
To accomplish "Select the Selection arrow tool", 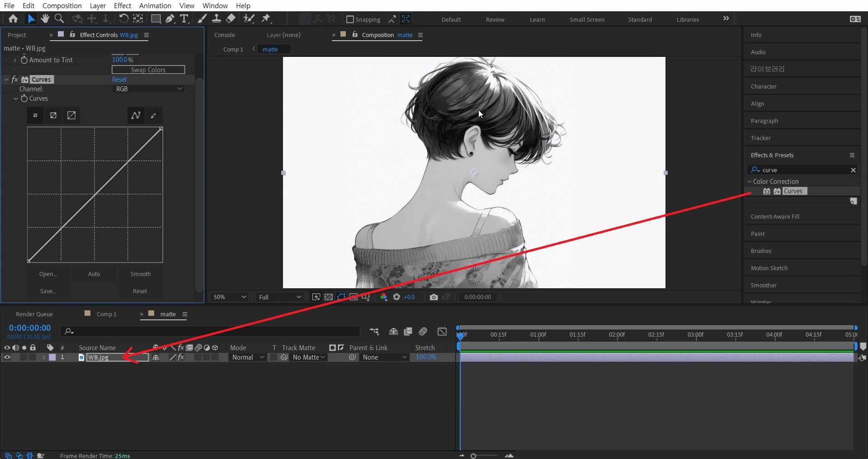I will (x=31, y=19).
